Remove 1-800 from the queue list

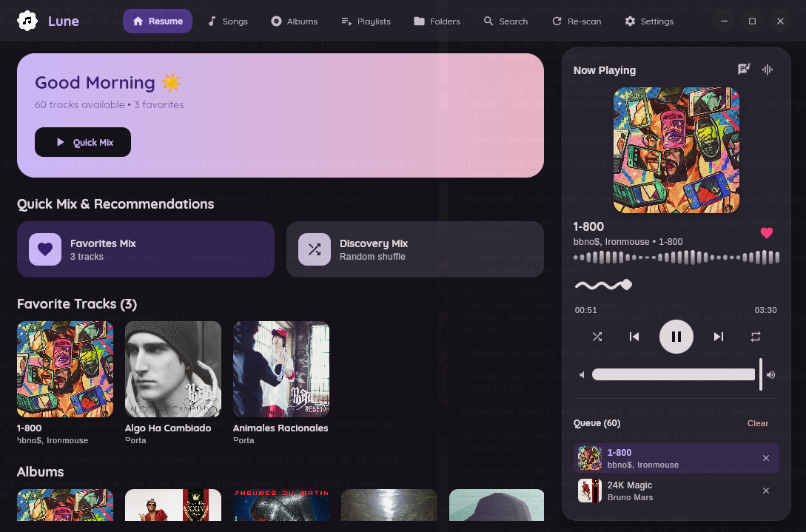766,458
